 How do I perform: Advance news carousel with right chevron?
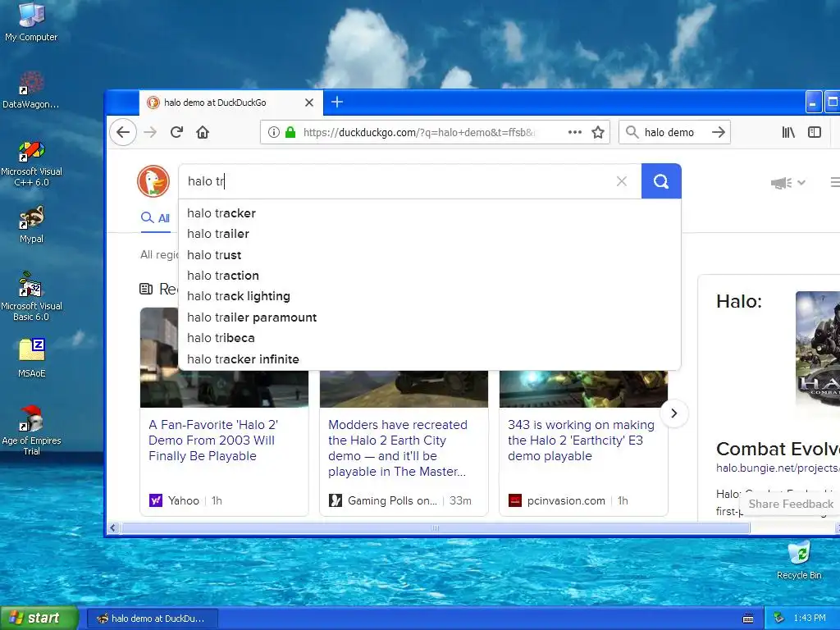[674, 413]
